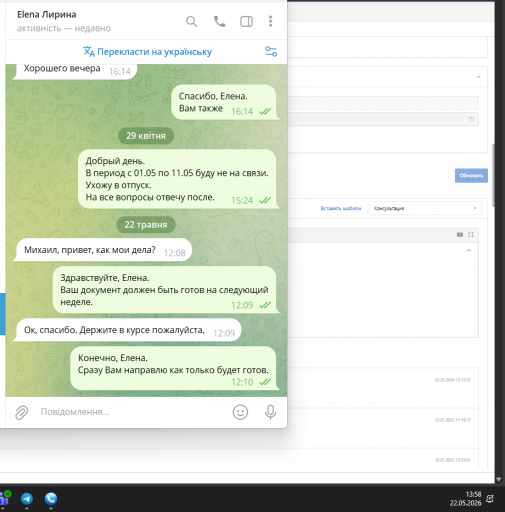Search in the chat with Elena Лирина

pyautogui.click(x=191, y=22)
